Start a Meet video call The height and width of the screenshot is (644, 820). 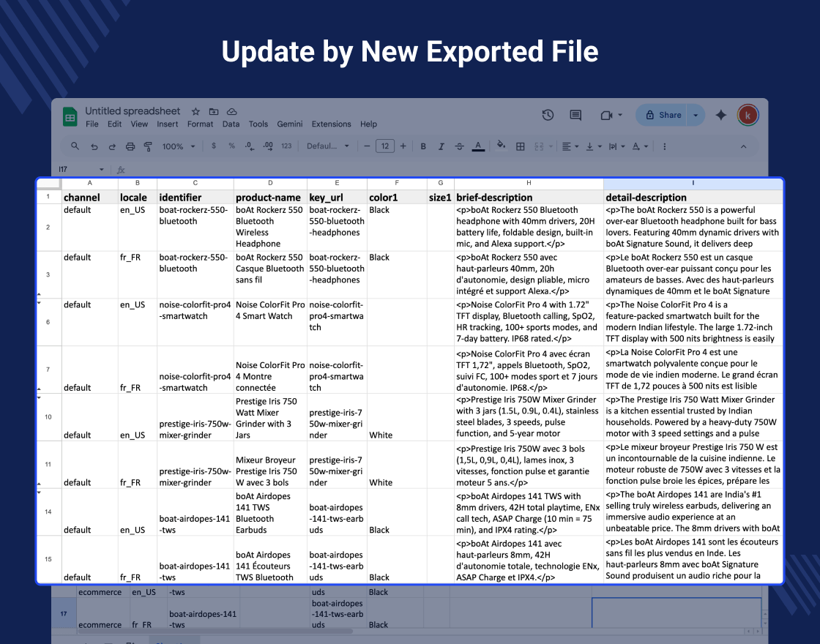[x=606, y=115]
